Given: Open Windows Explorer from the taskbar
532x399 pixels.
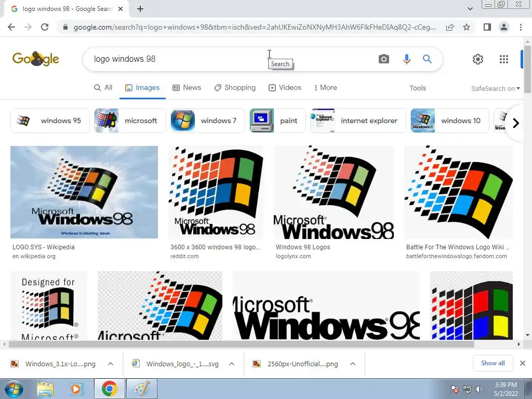Looking at the screenshot, I should click(45, 389).
